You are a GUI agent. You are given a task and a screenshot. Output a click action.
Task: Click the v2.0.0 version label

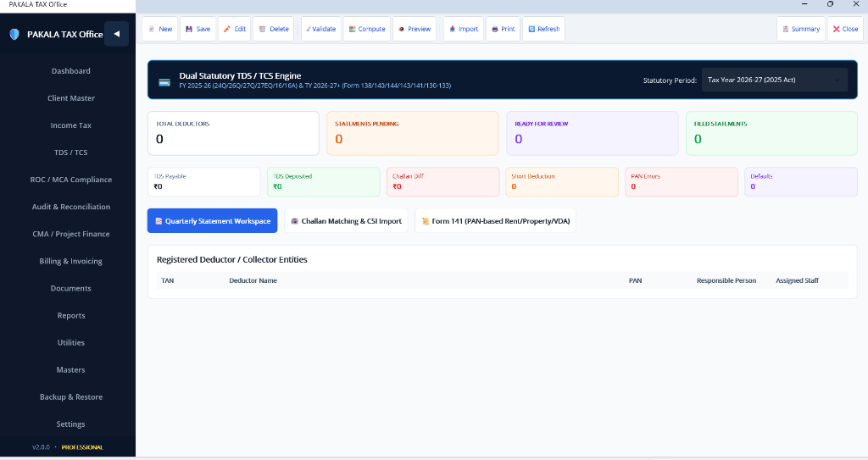[x=41, y=447]
